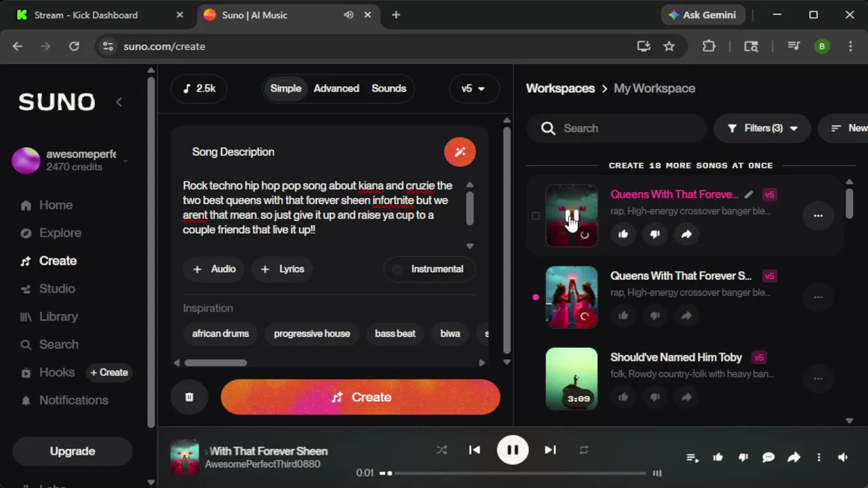
Task: Select the african drums inspiration tag
Action: [220, 333]
